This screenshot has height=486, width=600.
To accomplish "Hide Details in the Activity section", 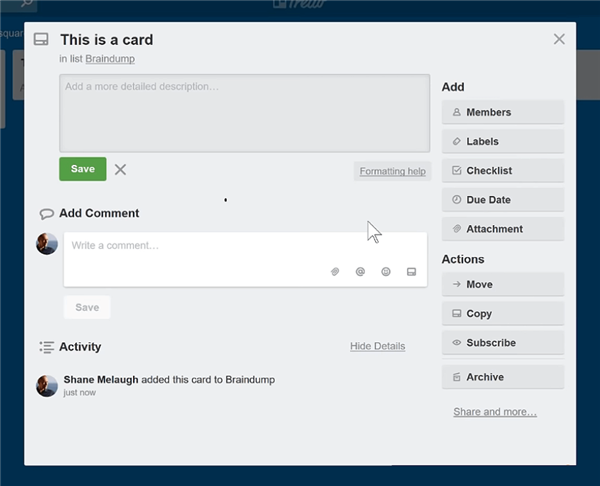I will pos(377,346).
